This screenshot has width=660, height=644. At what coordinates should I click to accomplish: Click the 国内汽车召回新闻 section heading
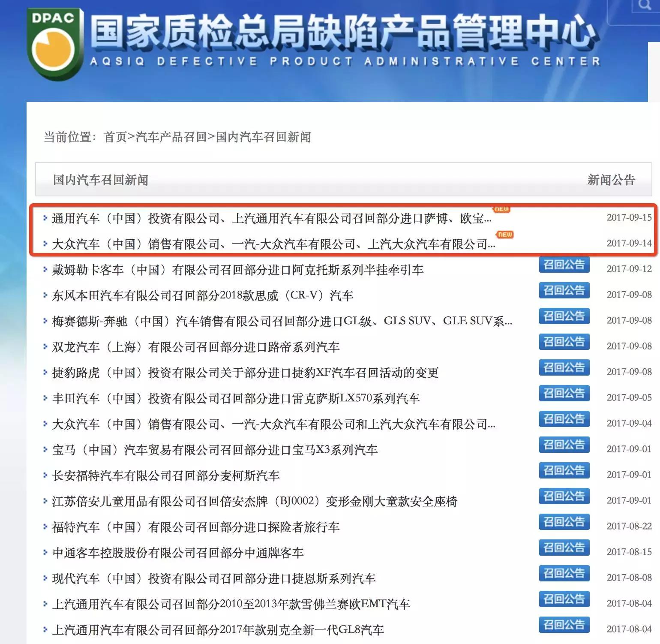[x=101, y=180]
